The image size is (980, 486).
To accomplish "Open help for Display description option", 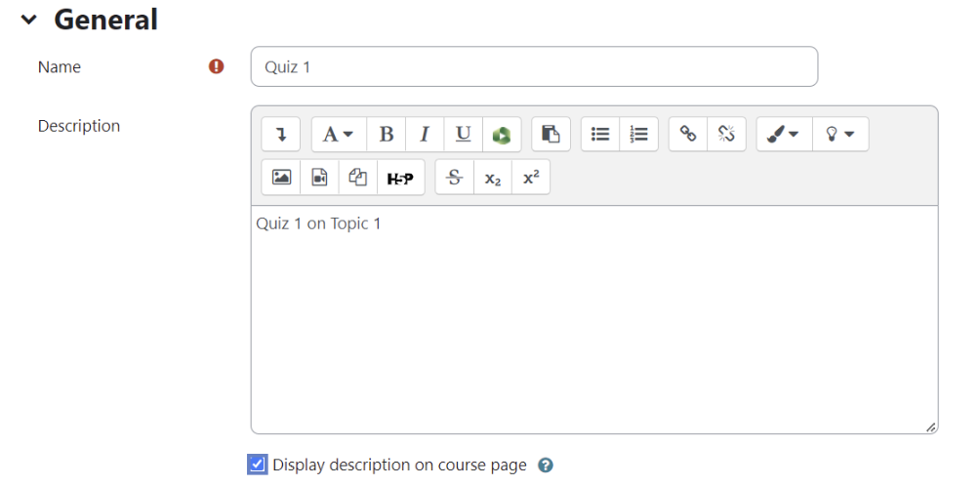I will pyautogui.click(x=546, y=466).
